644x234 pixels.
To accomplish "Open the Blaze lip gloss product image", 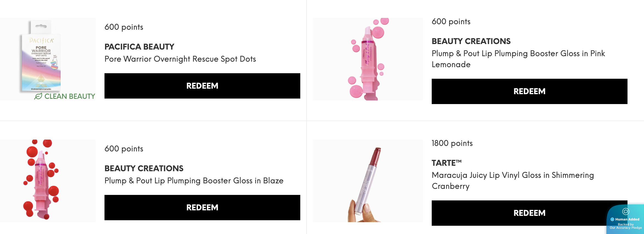I will [48, 181].
